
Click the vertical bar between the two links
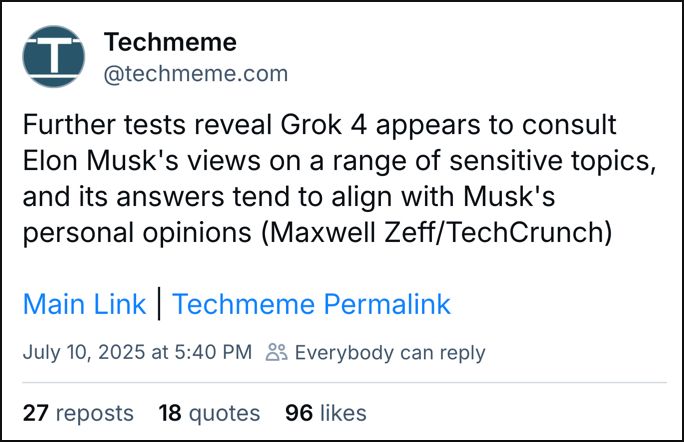160,304
